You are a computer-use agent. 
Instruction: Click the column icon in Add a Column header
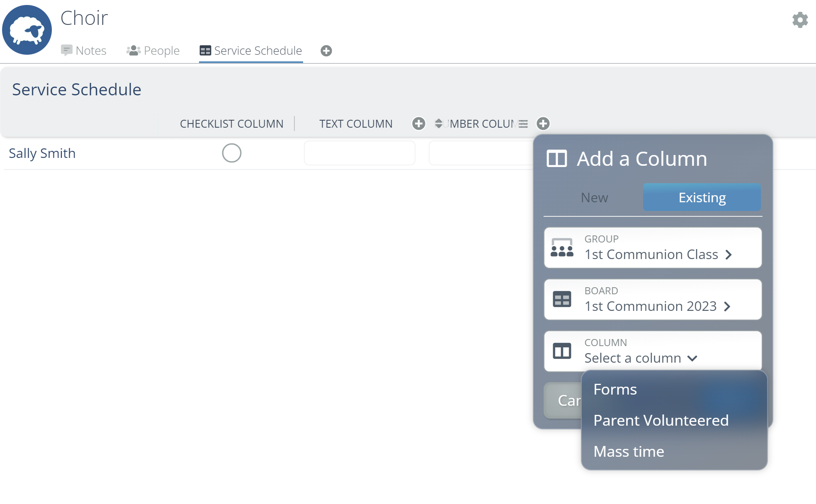556,158
